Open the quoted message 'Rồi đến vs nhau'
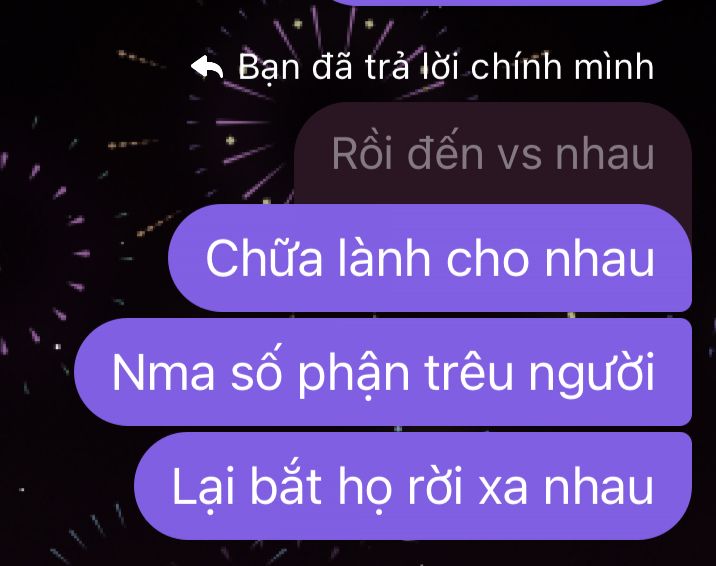The width and height of the screenshot is (716, 566). point(493,153)
